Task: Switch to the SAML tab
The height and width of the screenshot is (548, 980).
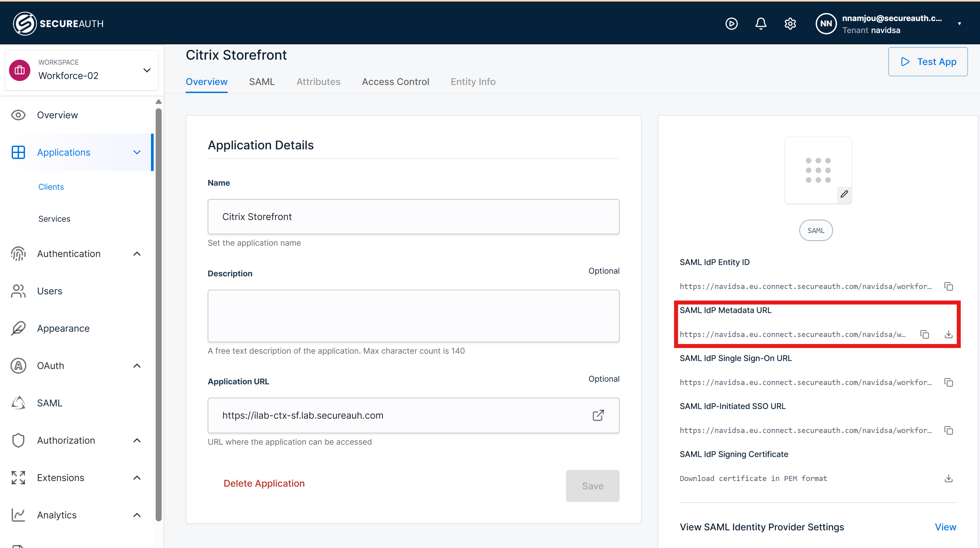Action: click(262, 82)
